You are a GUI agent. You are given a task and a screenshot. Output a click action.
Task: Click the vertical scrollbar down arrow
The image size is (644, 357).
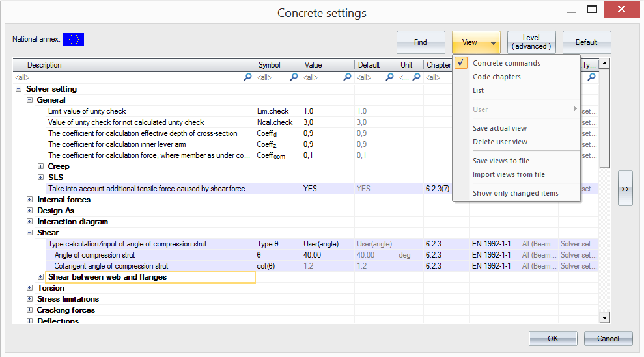[x=604, y=317]
